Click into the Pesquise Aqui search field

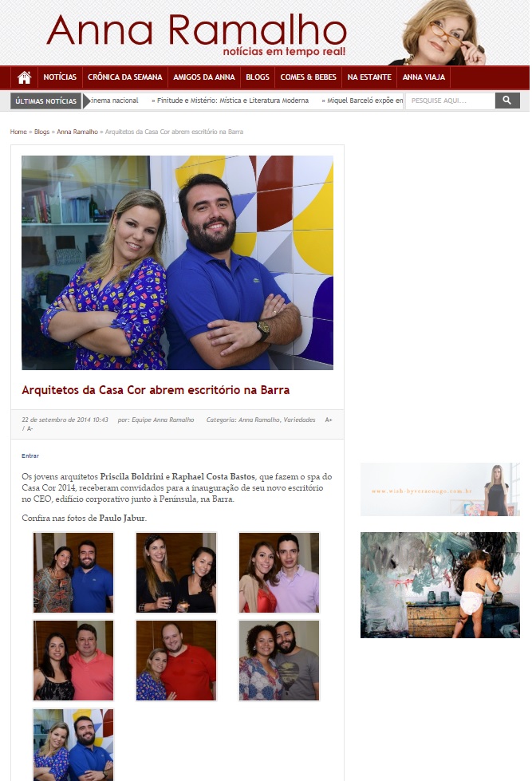[x=451, y=101]
